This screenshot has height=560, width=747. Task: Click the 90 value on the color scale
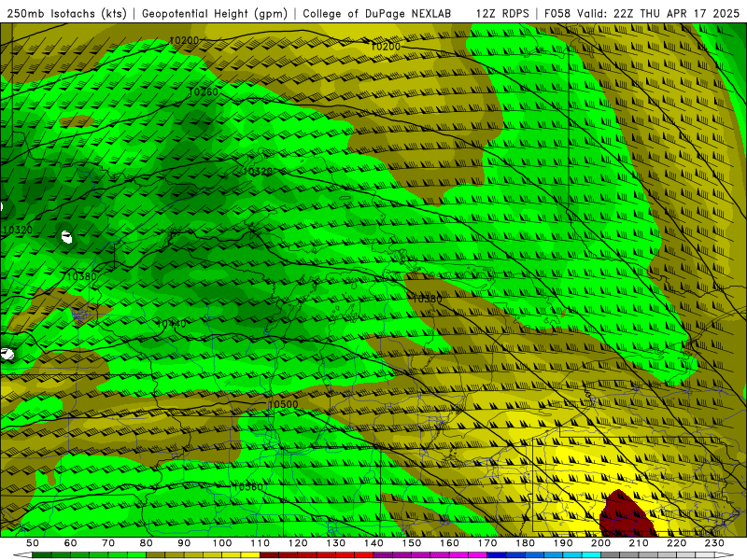pyautogui.click(x=184, y=543)
